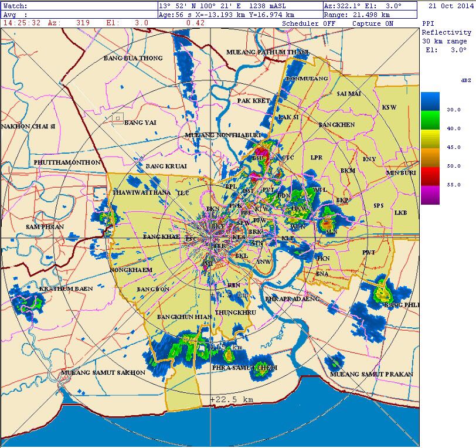The width and height of the screenshot is (476, 448).
Task: Select the storm cell at Phra Samut Chedi
Action: point(259,364)
